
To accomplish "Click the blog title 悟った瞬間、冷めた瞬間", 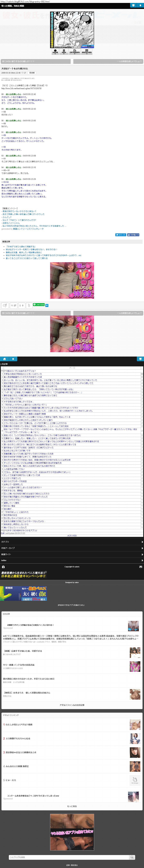I will click(x=13, y=6).
